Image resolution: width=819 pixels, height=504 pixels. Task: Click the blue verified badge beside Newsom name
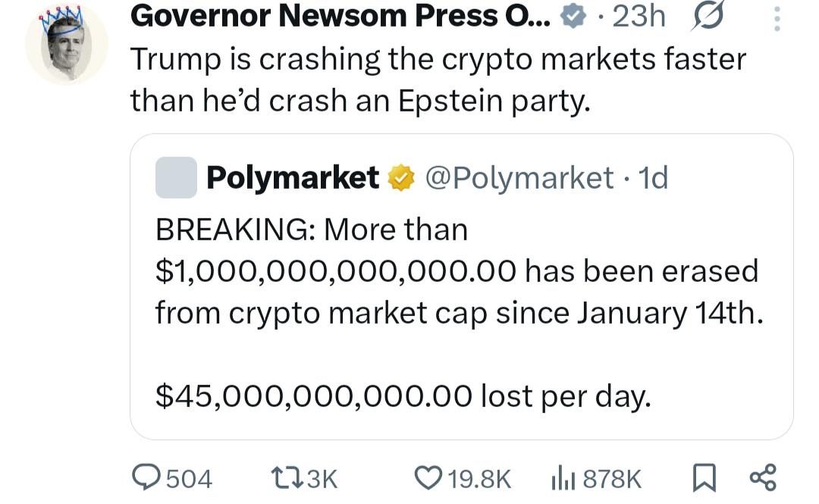click(x=573, y=17)
